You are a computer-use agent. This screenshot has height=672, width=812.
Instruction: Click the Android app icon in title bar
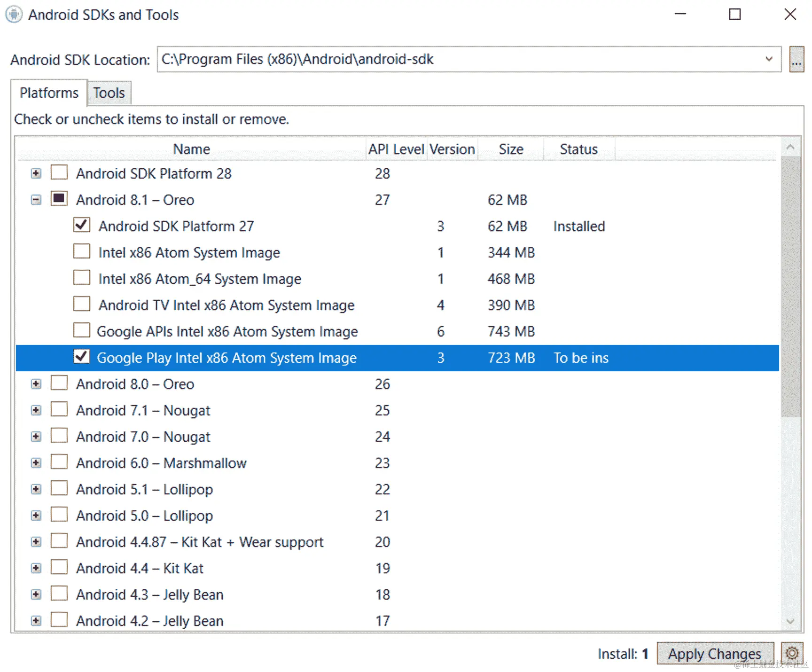coord(14,14)
